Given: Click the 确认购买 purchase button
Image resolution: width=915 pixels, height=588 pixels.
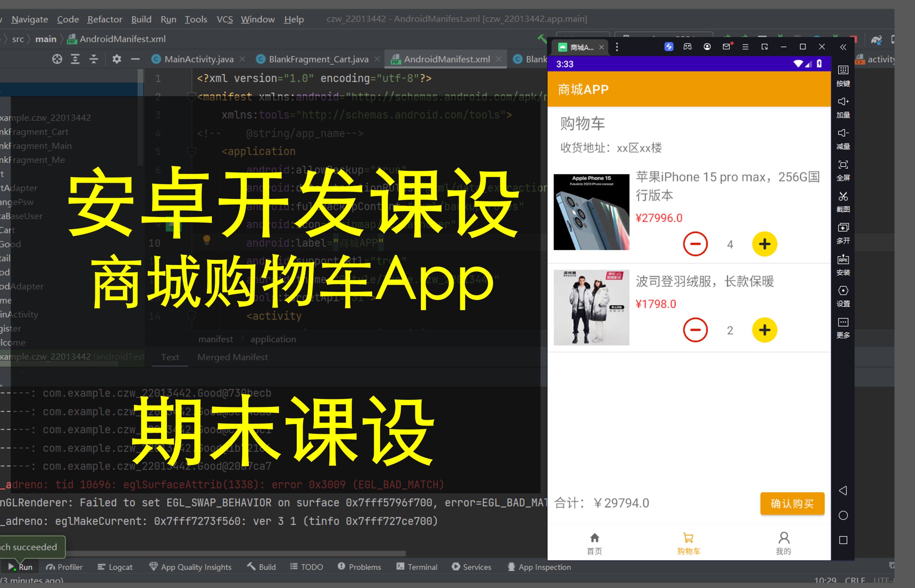Looking at the screenshot, I should coord(792,503).
